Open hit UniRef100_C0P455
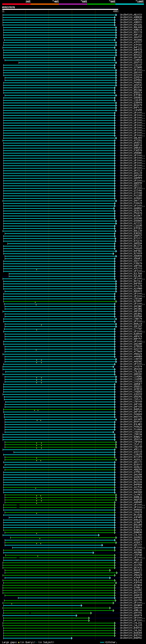This screenshot has height=644, width=146. (131, 110)
